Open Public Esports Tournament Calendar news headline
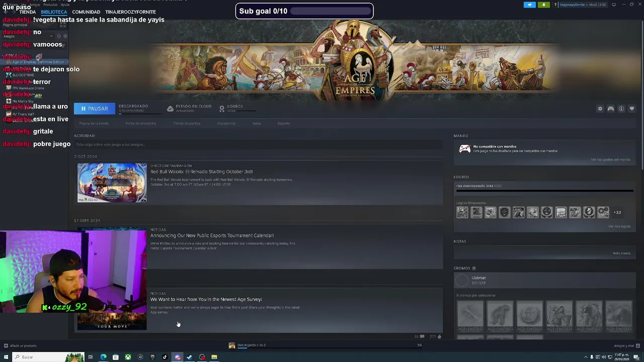Image resolution: width=644 pixels, height=362 pixels. (212, 235)
